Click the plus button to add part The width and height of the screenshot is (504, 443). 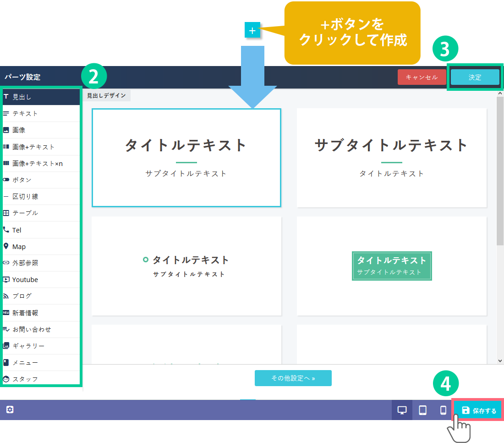[252, 31]
